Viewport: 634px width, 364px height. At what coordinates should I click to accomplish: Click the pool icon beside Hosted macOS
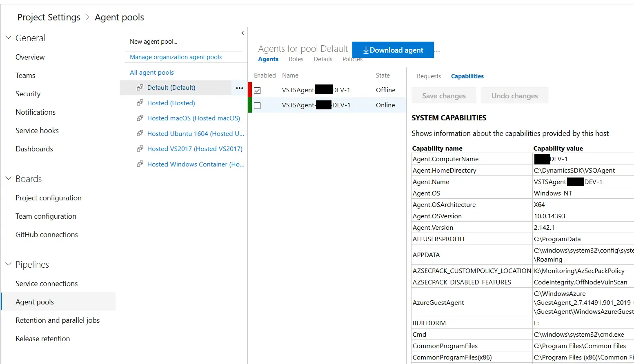(x=140, y=118)
